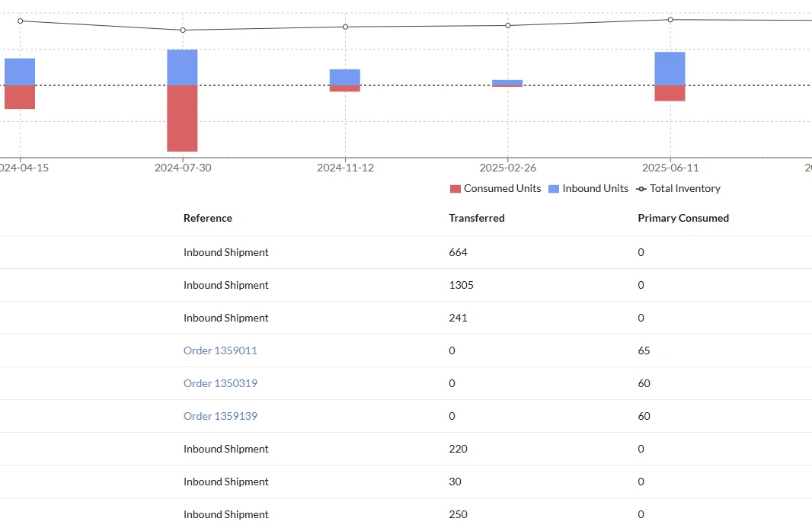Sort the table by Primary Consumed column
Screen dimensions: 812x528
683,218
